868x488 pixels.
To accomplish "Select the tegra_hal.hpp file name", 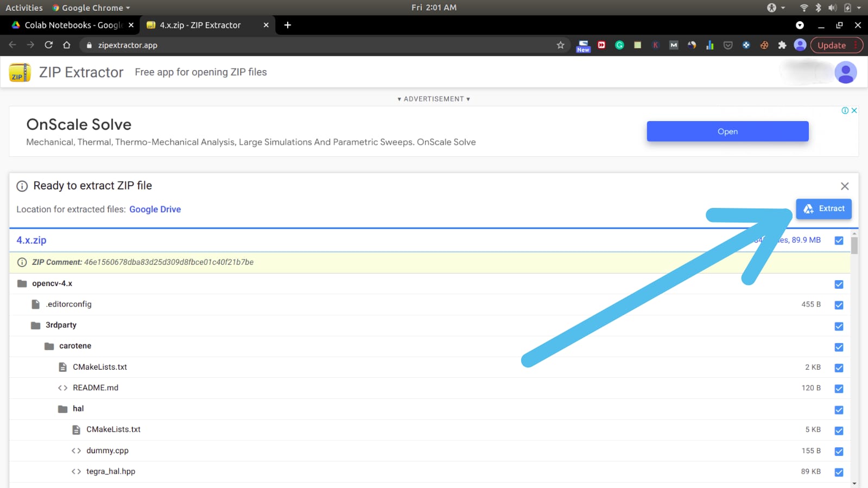I will pyautogui.click(x=111, y=471).
